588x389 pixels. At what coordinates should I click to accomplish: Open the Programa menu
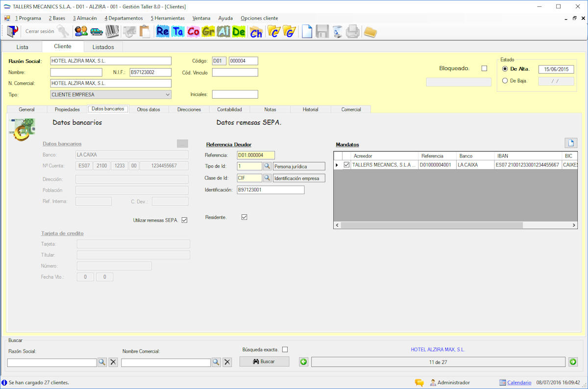[x=28, y=18]
